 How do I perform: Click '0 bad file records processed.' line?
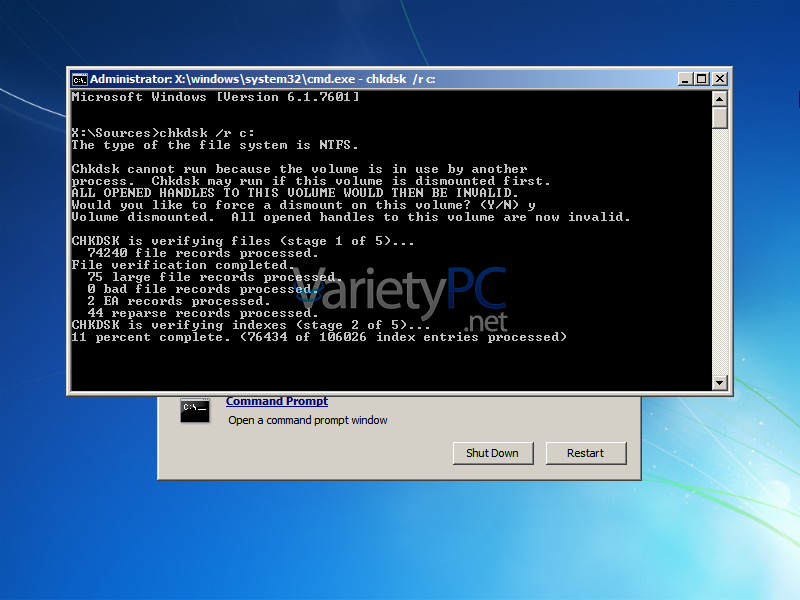point(203,289)
